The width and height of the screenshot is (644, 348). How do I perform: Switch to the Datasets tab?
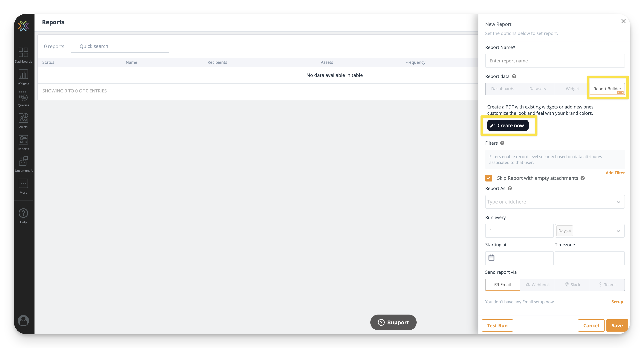pyautogui.click(x=537, y=89)
